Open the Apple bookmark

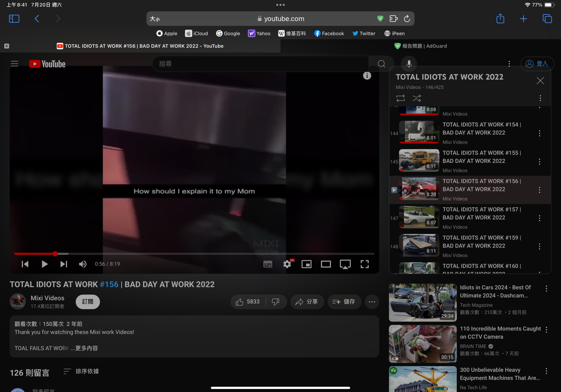point(167,33)
